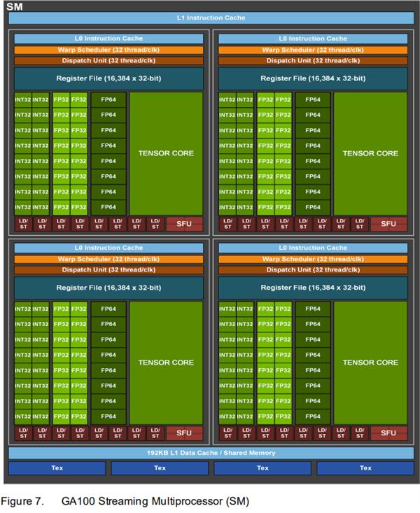Select Warp Scheduler in the bottom-left partition
The width and height of the screenshot is (420, 513).
pyautogui.click(x=108, y=259)
